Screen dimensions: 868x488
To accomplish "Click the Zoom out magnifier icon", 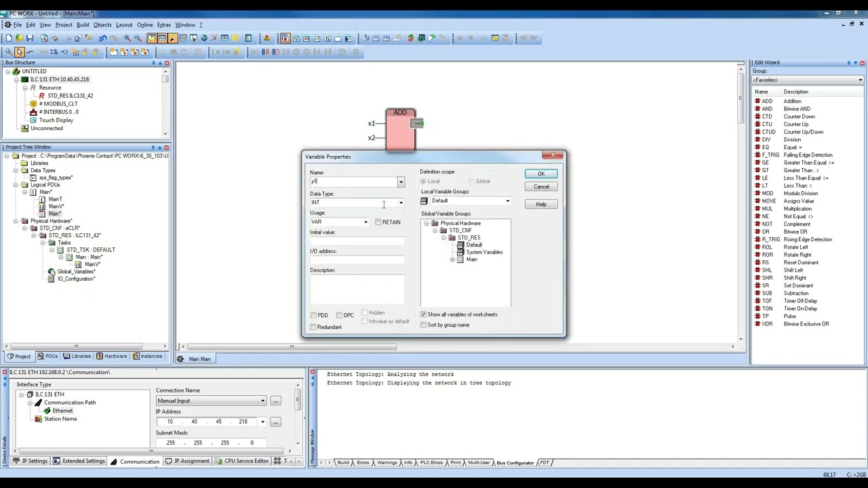I will click(138, 38).
